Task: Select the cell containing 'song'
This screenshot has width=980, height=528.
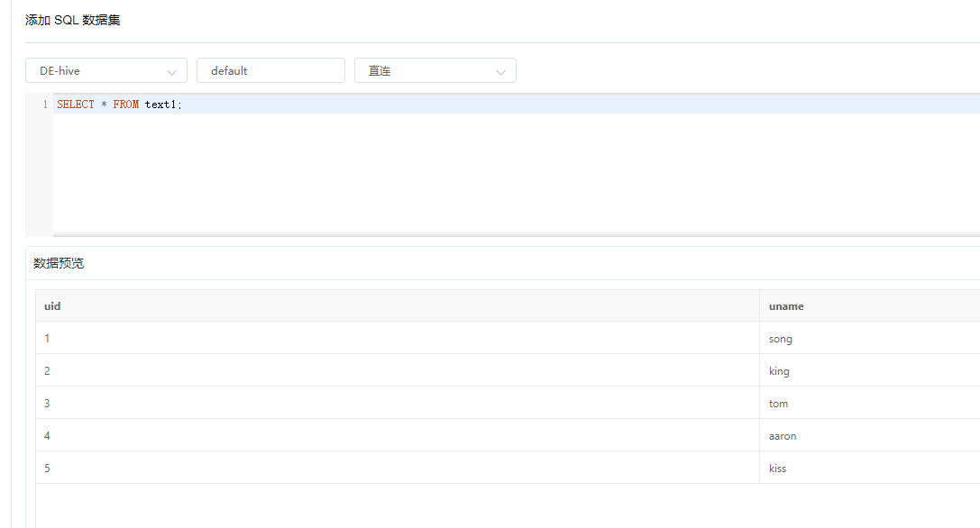Action: [780, 338]
